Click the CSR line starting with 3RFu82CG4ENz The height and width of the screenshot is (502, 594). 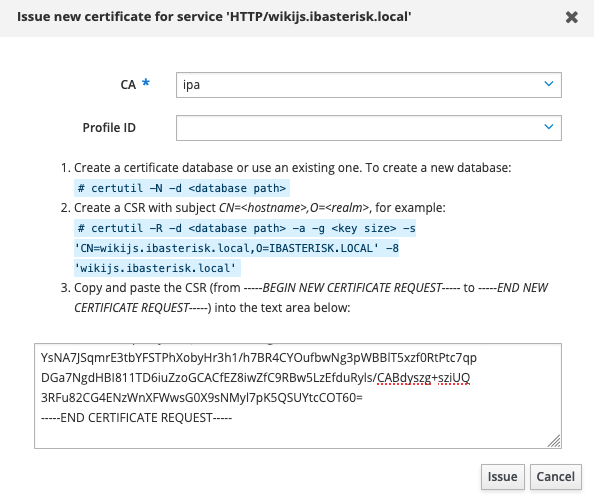[202, 397]
